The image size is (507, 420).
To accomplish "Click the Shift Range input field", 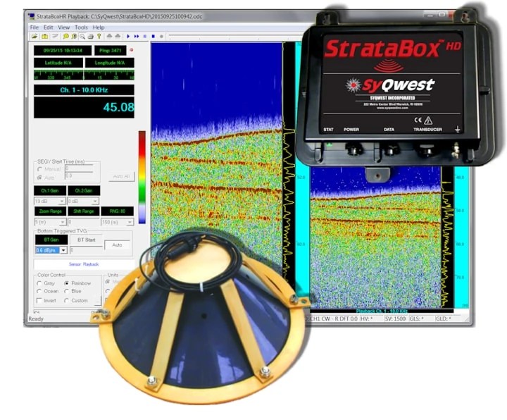I will click(x=84, y=222).
